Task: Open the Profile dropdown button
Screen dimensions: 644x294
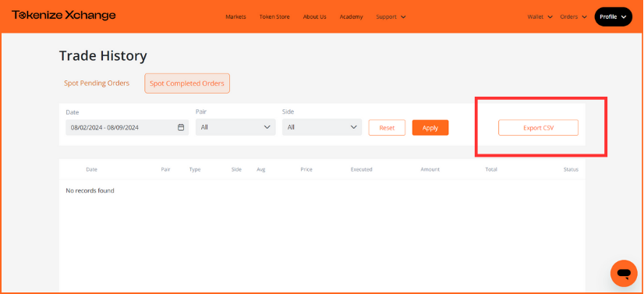Action: pyautogui.click(x=613, y=17)
